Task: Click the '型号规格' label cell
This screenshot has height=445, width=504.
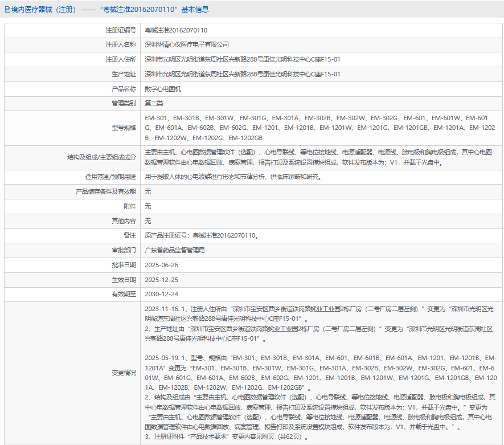Action: pos(72,128)
